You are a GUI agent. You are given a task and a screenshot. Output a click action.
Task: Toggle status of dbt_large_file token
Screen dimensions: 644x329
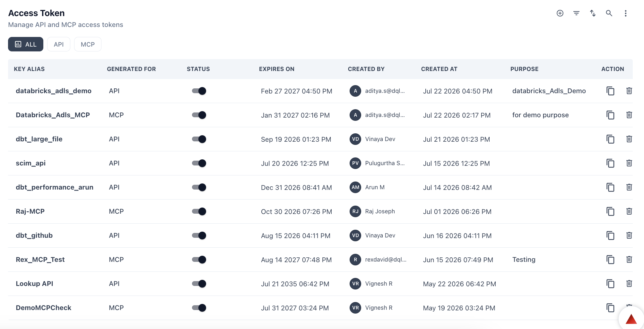click(x=199, y=139)
